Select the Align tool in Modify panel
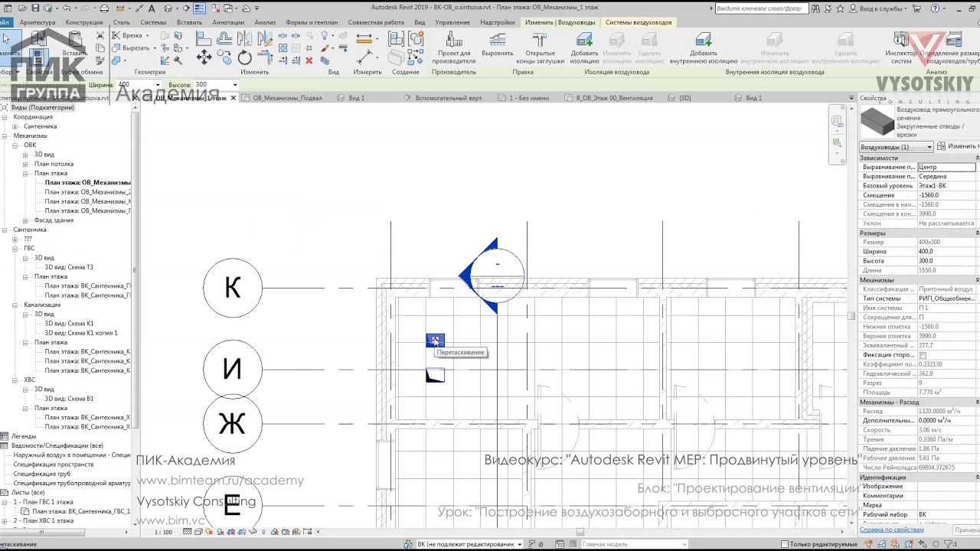980x551 pixels. pos(204,38)
